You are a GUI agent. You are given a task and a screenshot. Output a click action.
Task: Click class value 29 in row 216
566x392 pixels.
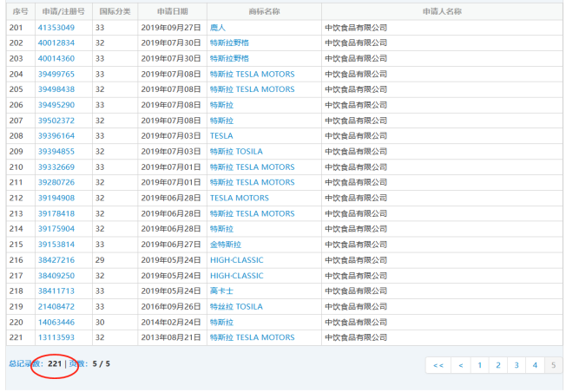100,260
